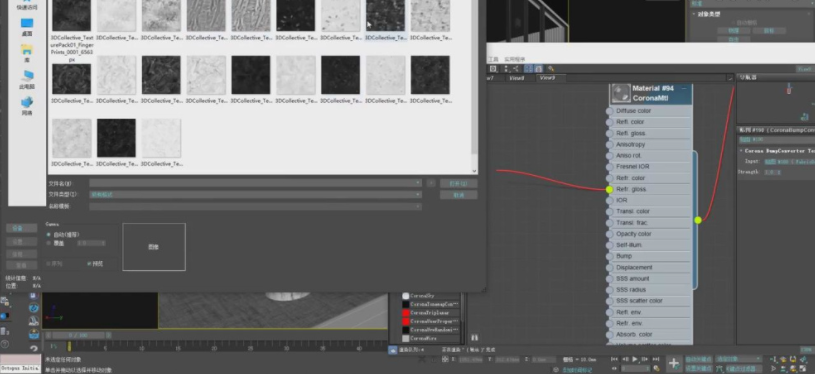
Task: Select CoronaSky in the map browser list
Action: pyautogui.click(x=431, y=296)
